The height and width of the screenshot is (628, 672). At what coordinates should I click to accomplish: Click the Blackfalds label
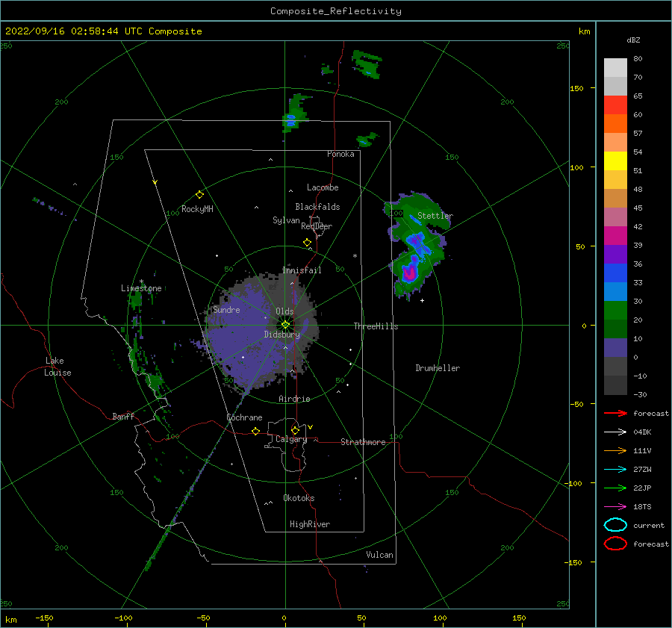coord(317,207)
